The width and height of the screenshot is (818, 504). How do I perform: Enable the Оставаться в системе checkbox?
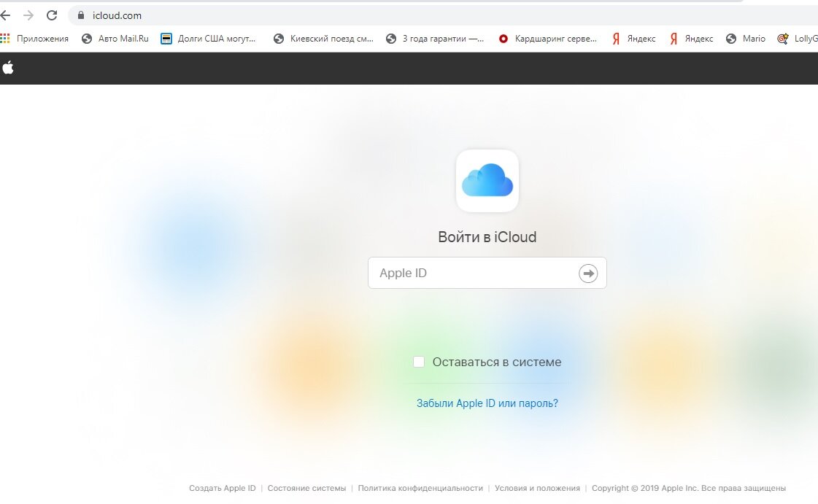point(418,362)
